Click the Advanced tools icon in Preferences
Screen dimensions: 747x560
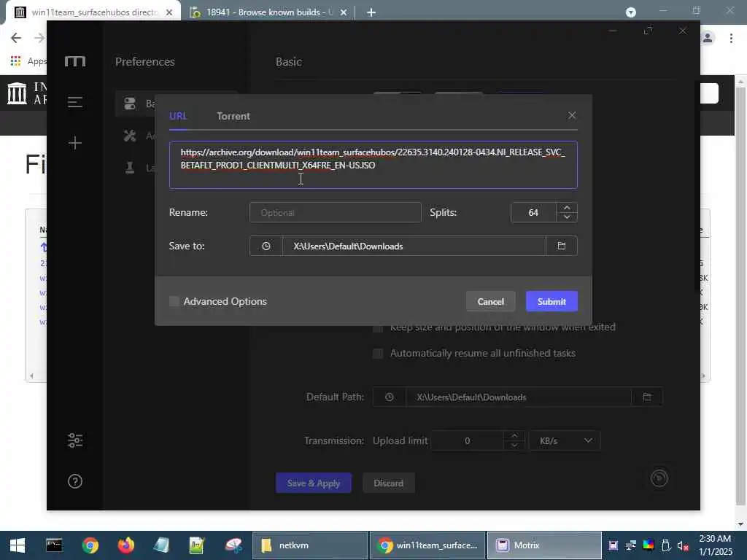click(x=130, y=136)
